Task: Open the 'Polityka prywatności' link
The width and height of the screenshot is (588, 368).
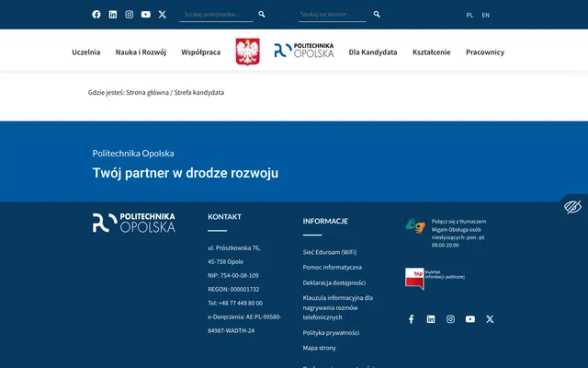Action: pyautogui.click(x=331, y=333)
